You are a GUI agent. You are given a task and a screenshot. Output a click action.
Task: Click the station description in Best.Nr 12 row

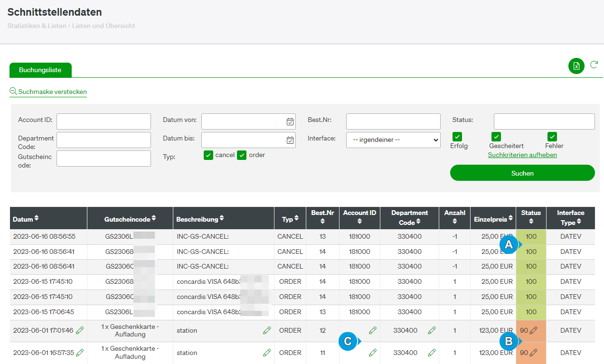pyautogui.click(x=187, y=330)
